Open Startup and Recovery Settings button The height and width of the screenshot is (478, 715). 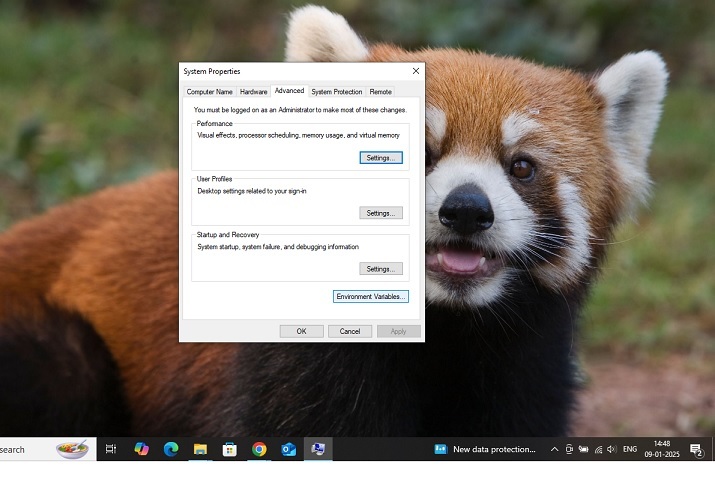click(x=381, y=269)
